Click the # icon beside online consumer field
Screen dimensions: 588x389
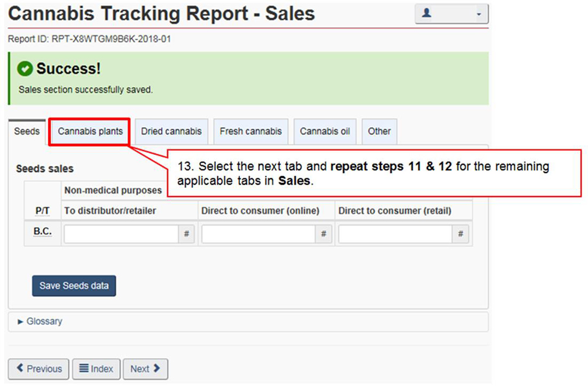(323, 234)
